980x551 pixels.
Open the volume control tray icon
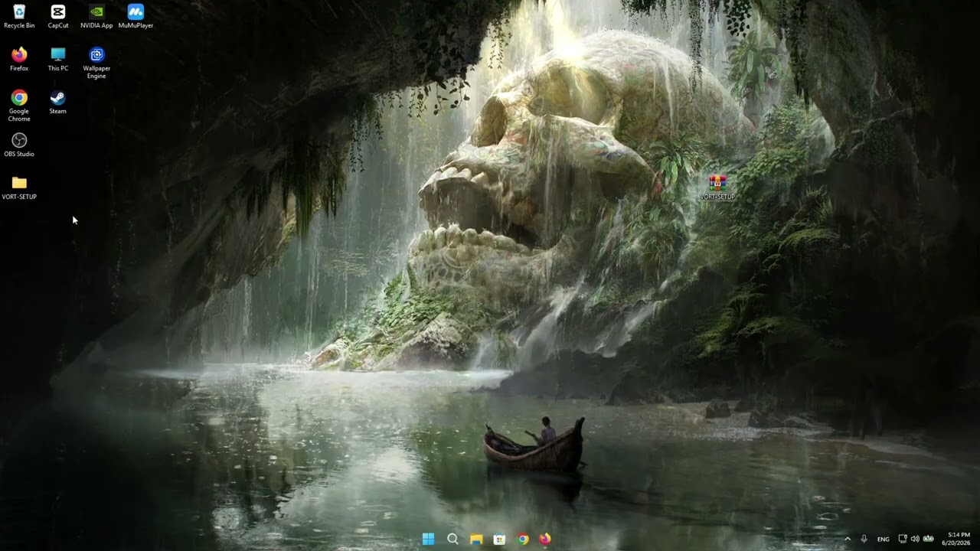tap(915, 539)
